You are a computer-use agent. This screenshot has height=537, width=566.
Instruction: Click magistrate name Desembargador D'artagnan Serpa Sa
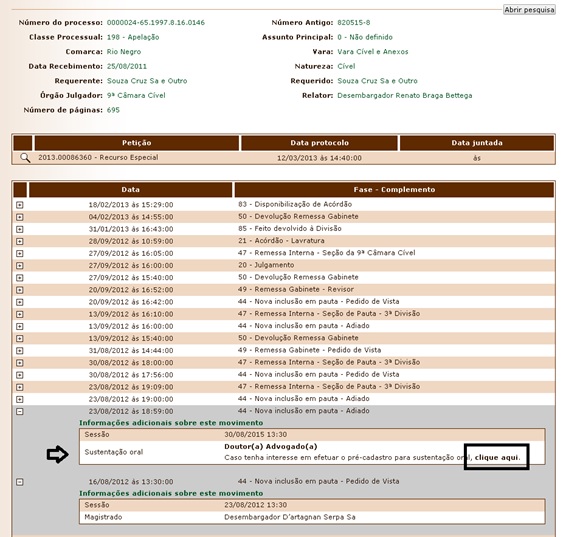point(290,517)
